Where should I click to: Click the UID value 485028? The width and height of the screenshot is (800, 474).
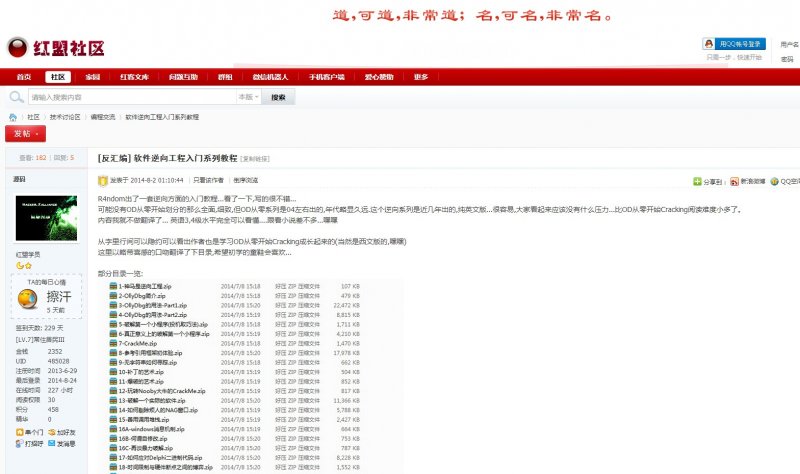pos(59,361)
